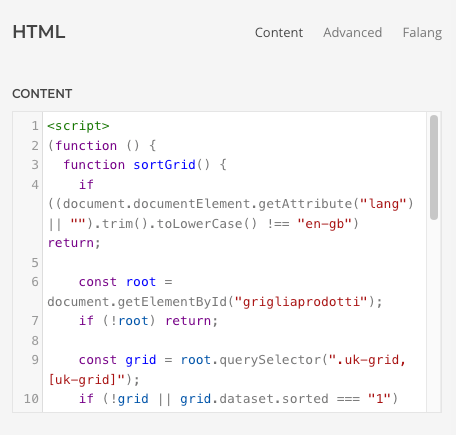Image resolution: width=456 pixels, height=435 pixels.
Task: Click line number 4 in the gutter
Action: click(35, 185)
